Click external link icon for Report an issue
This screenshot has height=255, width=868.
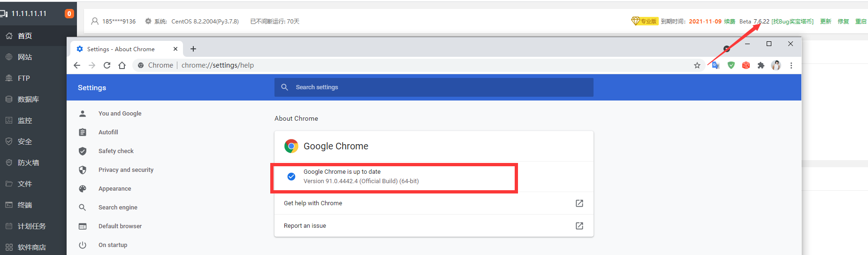tap(579, 226)
